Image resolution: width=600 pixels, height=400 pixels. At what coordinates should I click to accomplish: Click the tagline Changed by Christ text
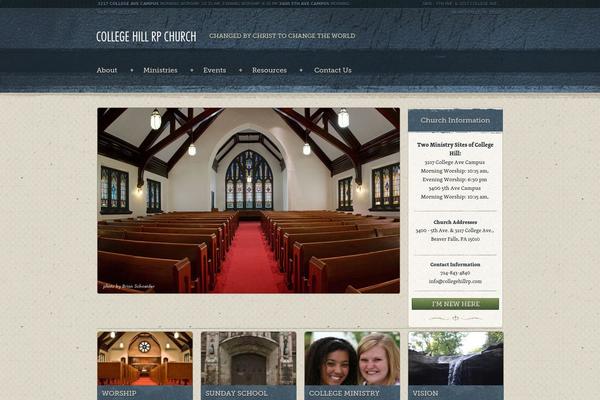coord(282,36)
